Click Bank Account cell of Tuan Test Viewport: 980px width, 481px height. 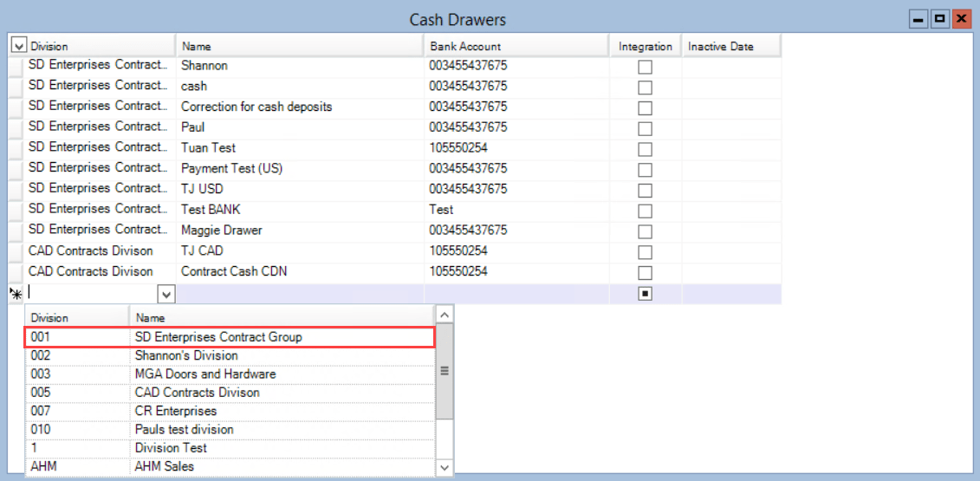[517, 148]
